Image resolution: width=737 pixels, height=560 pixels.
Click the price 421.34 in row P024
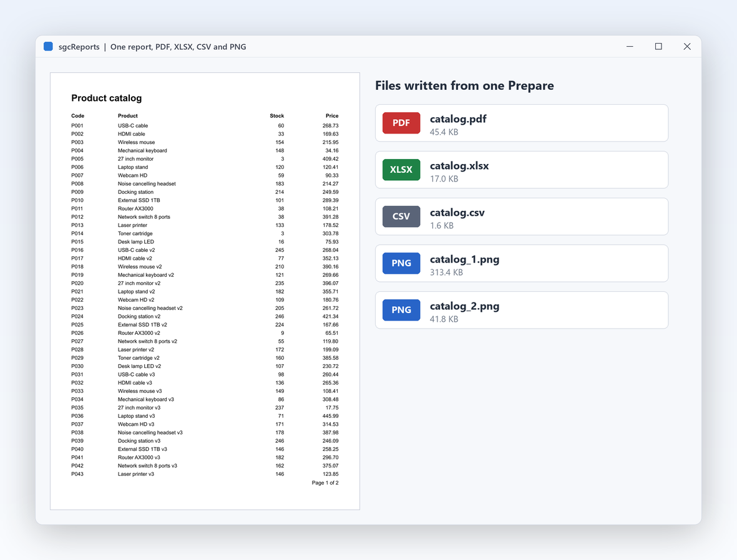point(330,317)
